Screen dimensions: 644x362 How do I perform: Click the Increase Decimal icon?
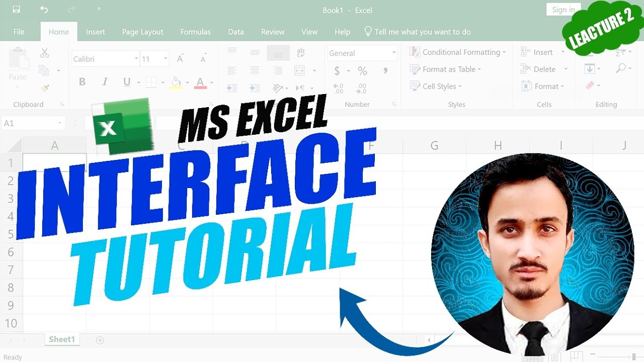(338, 89)
